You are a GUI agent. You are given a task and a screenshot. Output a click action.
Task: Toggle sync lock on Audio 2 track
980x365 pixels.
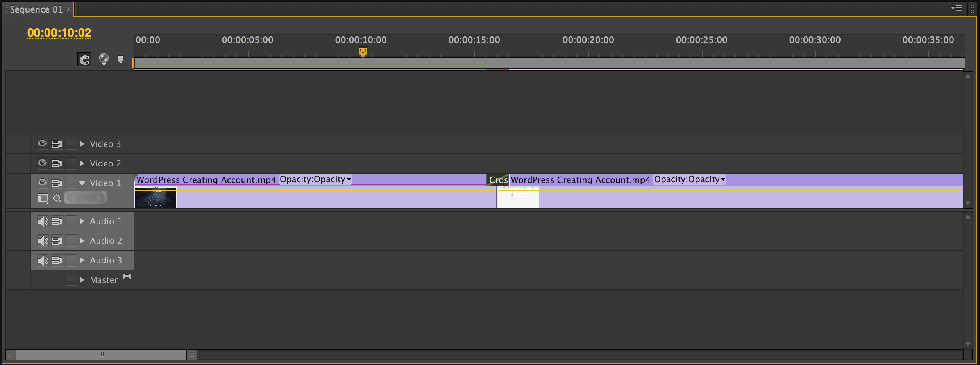tap(57, 241)
